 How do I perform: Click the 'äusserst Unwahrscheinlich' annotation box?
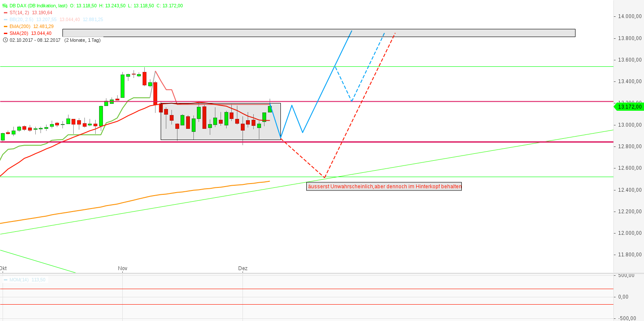[x=384, y=187]
